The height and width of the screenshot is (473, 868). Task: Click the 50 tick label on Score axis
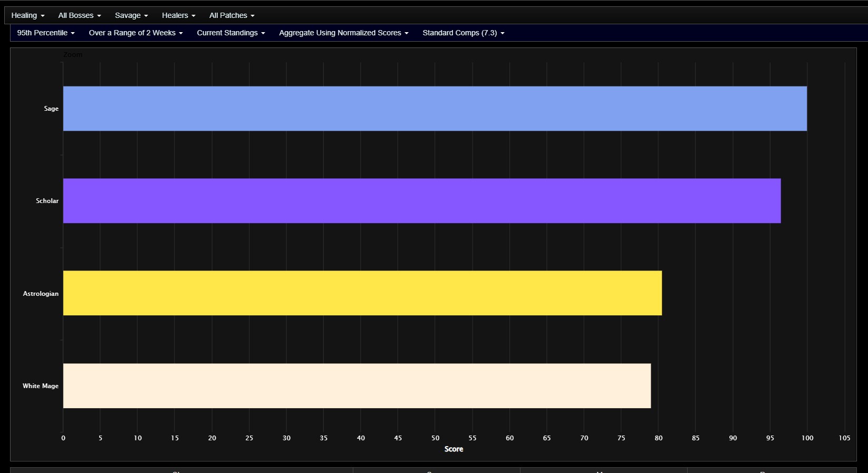coord(435,438)
